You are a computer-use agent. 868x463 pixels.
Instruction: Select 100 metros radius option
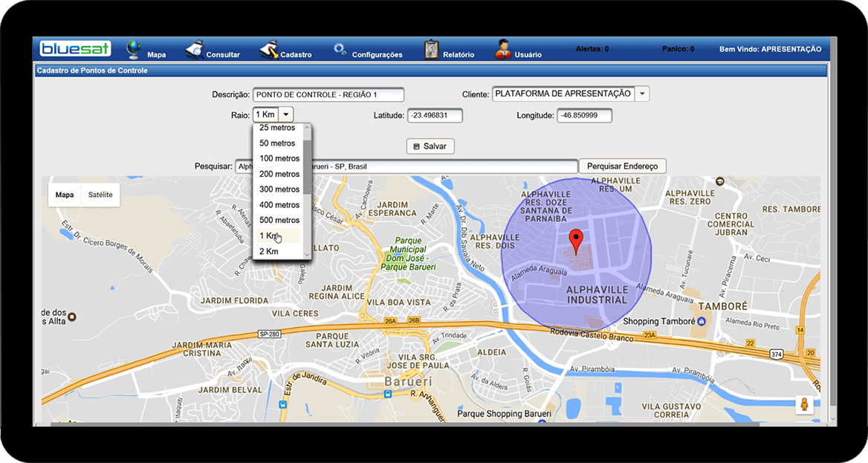279,158
